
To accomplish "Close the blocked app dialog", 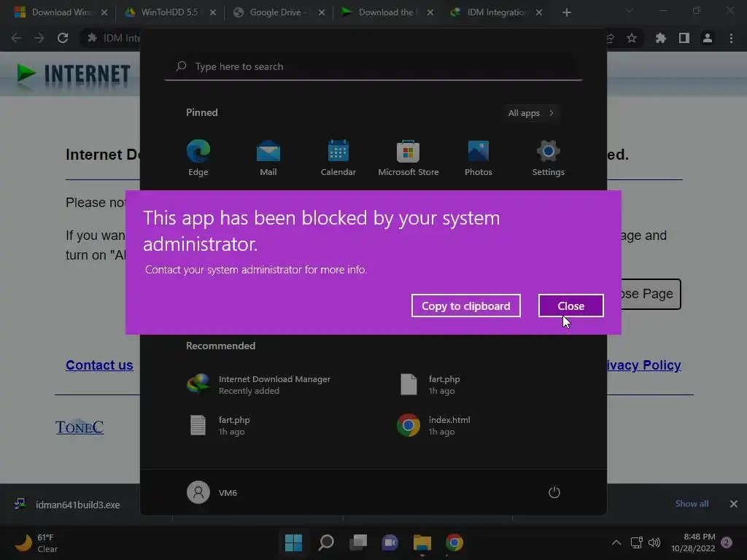I will point(570,306).
